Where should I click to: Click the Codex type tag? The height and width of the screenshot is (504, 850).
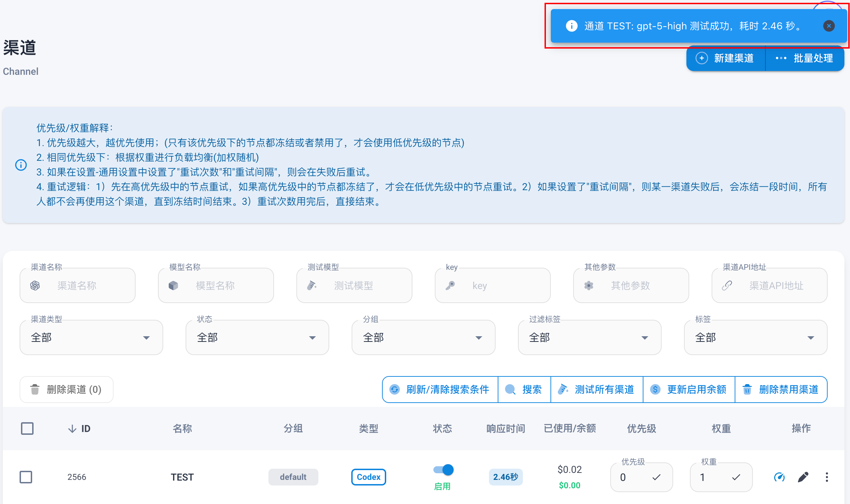(x=368, y=477)
